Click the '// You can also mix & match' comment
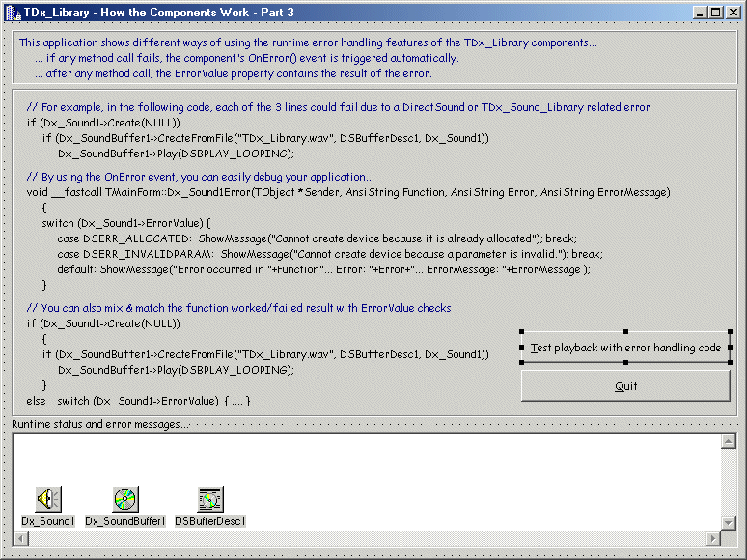 tap(238, 308)
